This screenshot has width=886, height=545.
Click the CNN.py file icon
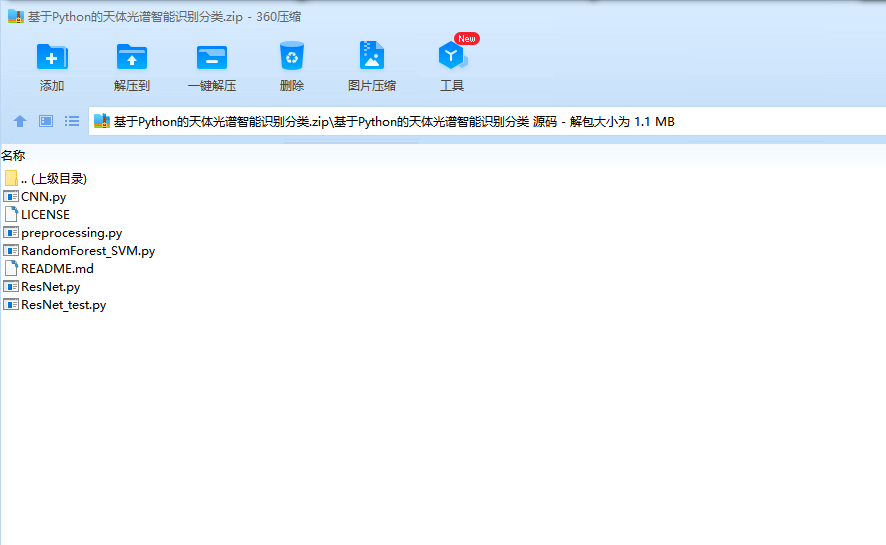pos(11,197)
